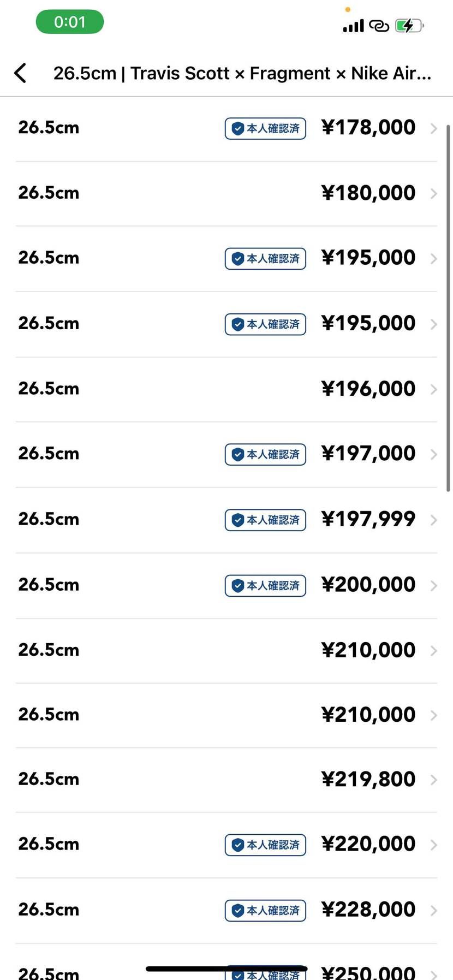Screen dimensions: 453x980
Task: Open the ¥228,000 listing row
Action: tap(226, 910)
